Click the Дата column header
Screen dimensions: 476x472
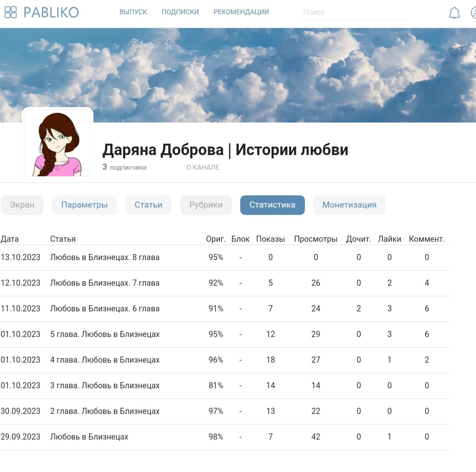click(10, 239)
